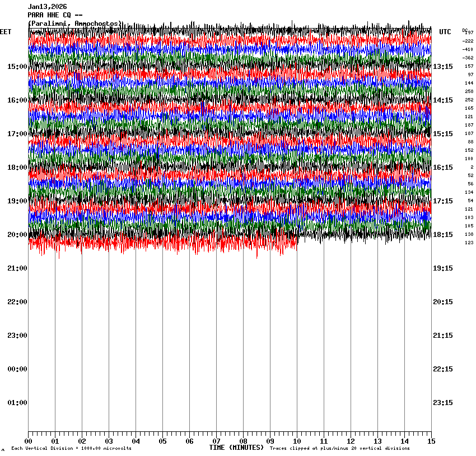Select the 15:00 EET time label
Viewport: 476px width, 456px height.
click(x=17, y=67)
